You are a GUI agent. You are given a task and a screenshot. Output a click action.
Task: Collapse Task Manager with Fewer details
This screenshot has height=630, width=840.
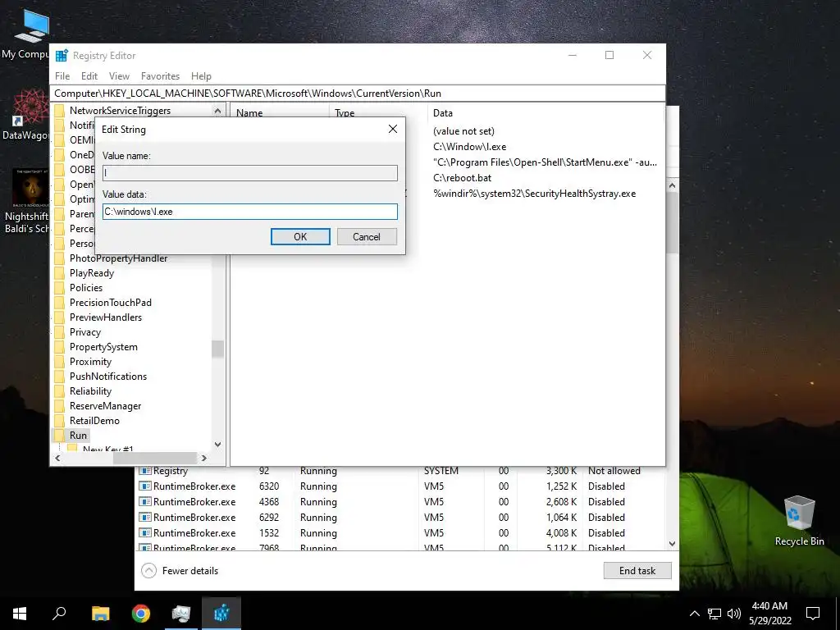[180, 571]
